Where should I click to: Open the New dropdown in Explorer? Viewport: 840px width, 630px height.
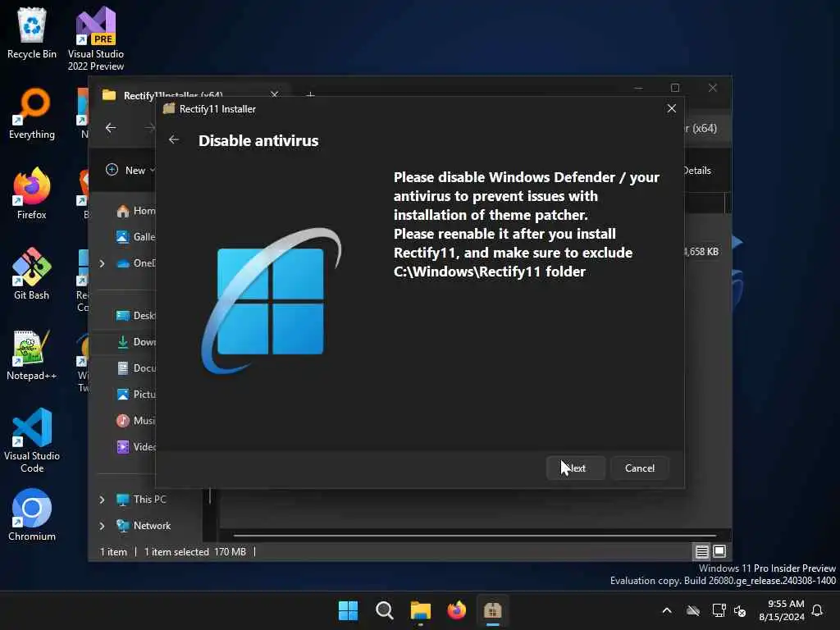(130, 170)
